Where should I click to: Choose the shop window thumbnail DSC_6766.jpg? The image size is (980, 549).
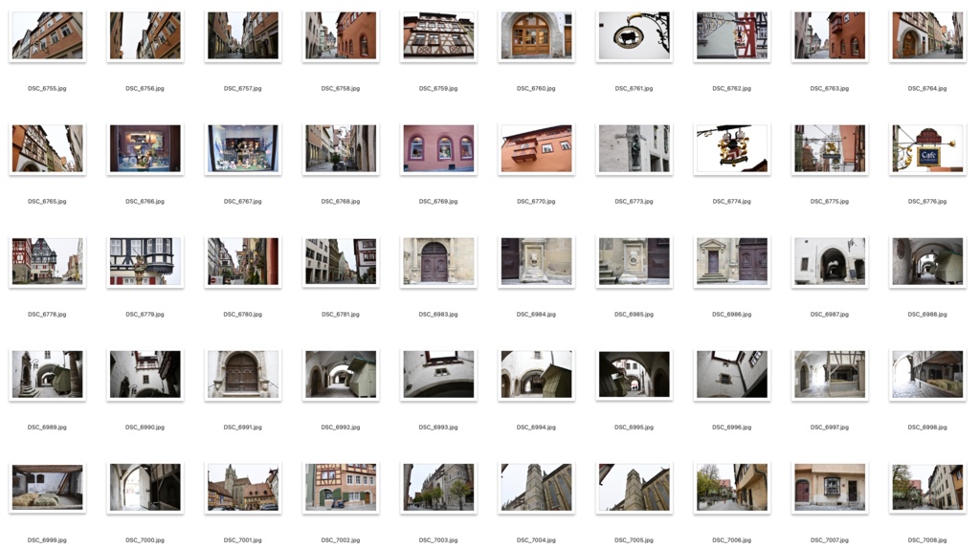tap(145, 148)
